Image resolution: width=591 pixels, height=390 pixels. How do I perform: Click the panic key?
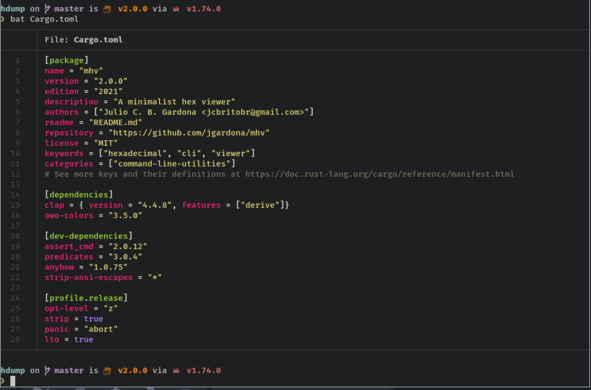click(57, 329)
